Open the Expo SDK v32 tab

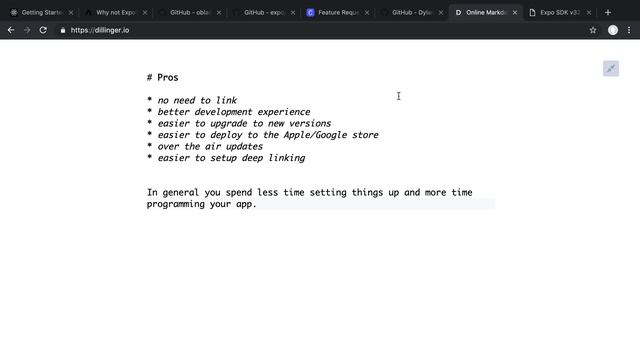pos(555,13)
